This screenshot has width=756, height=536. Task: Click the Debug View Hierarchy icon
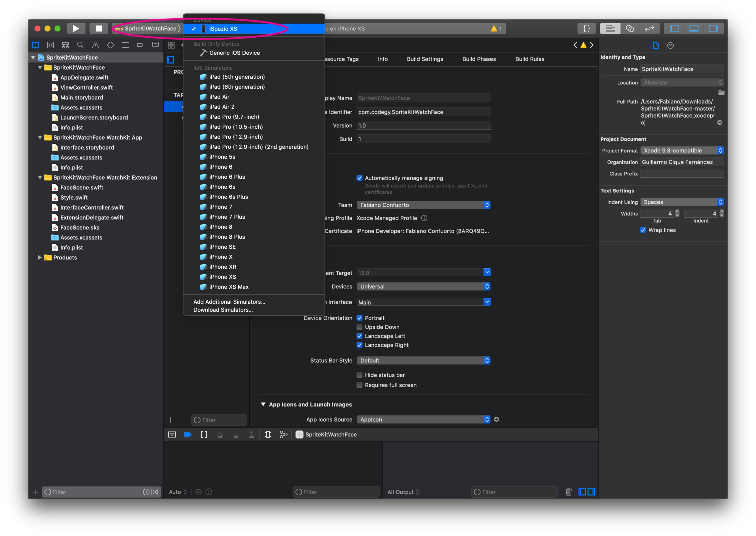coord(267,434)
